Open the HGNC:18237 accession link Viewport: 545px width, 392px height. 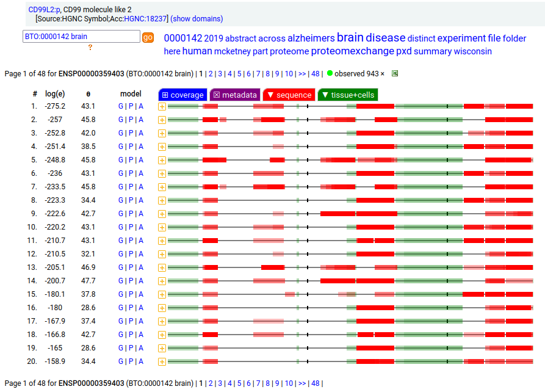coord(145,19)
